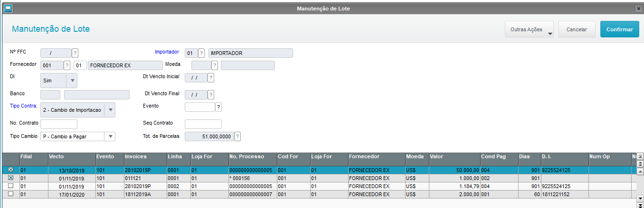
Task: Open calculator icon beside Tot. de Parcelas
Action: (237, 136)
